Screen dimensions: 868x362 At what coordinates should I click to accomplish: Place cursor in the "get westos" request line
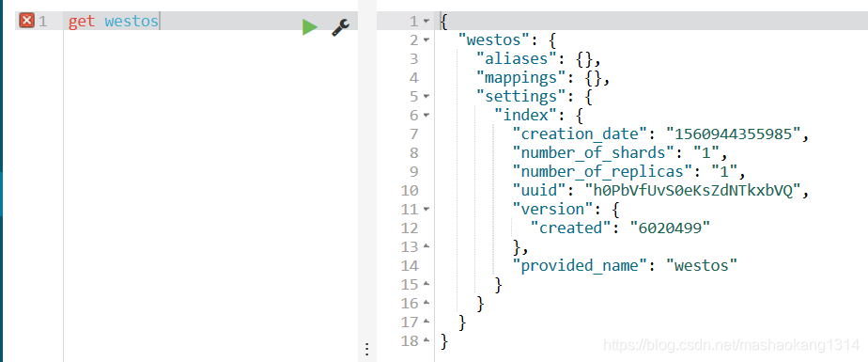210,22
